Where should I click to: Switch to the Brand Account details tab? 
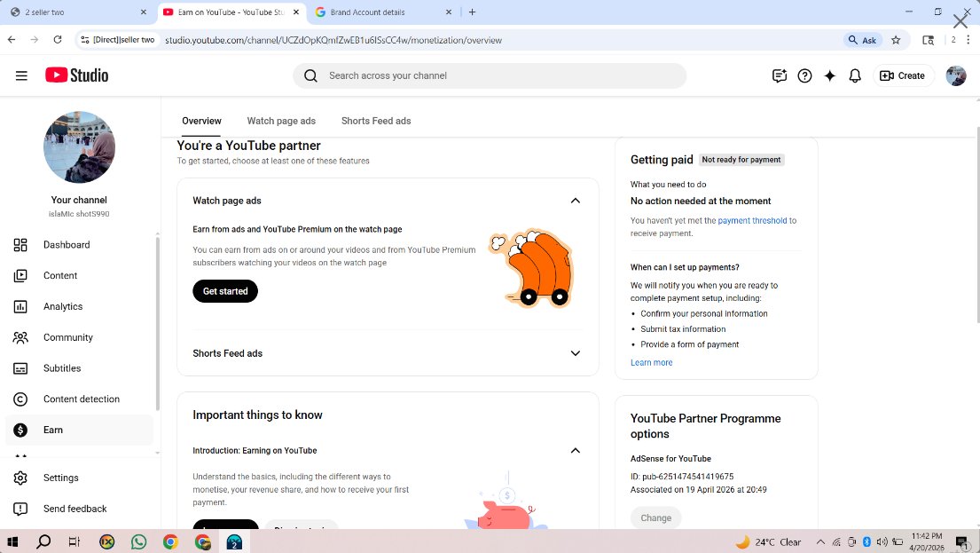click(x=383, y=12)
